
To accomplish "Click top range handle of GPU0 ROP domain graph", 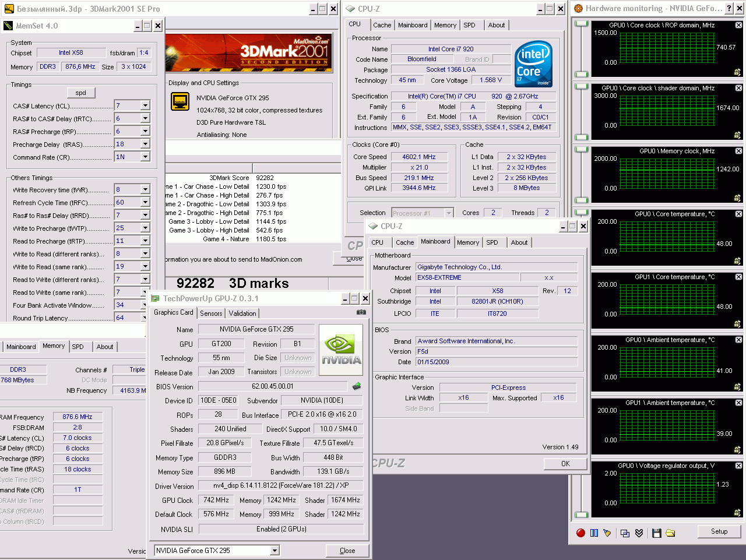I will point(581,23).
